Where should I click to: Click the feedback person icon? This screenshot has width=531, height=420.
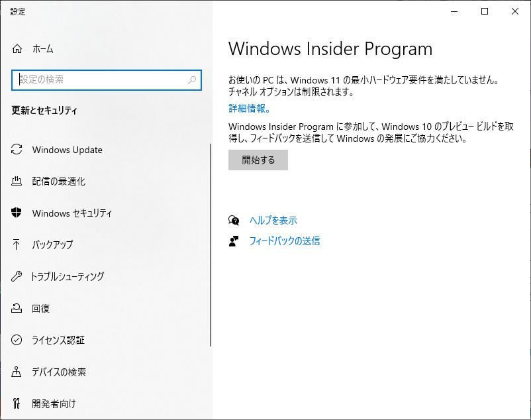point(234,241)
